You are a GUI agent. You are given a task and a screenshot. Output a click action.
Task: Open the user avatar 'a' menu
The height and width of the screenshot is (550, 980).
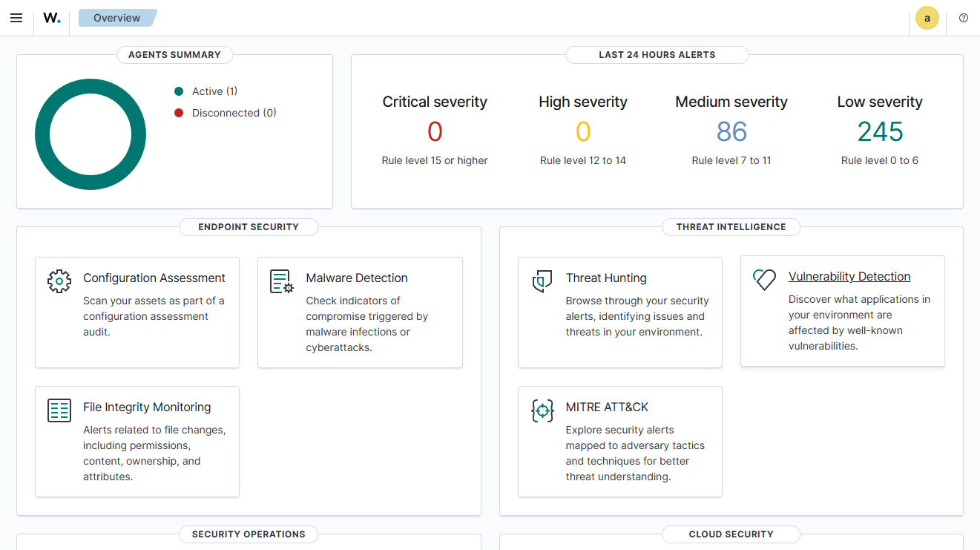pos(927,18)
